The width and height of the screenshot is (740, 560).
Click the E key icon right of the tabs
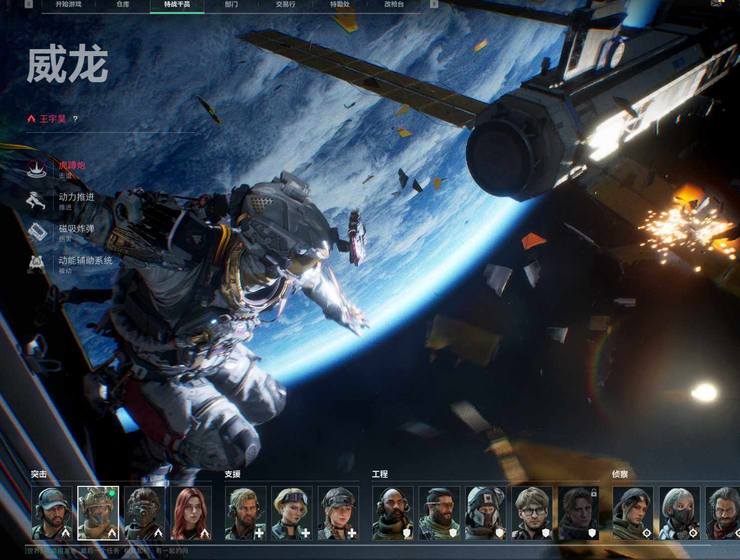(434, 4)
